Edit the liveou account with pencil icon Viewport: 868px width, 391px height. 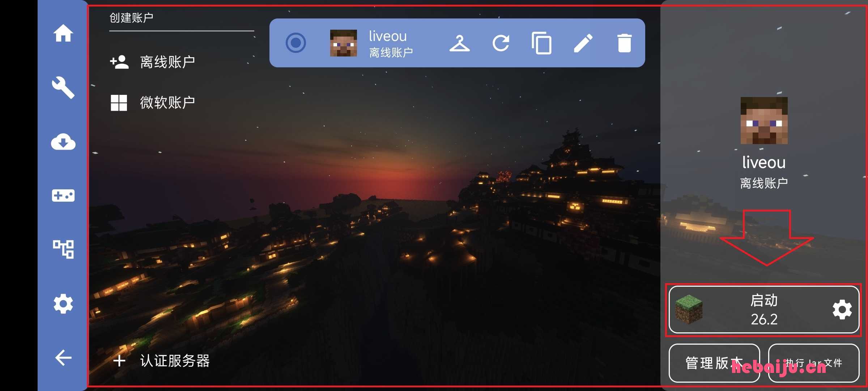(583, 43)
